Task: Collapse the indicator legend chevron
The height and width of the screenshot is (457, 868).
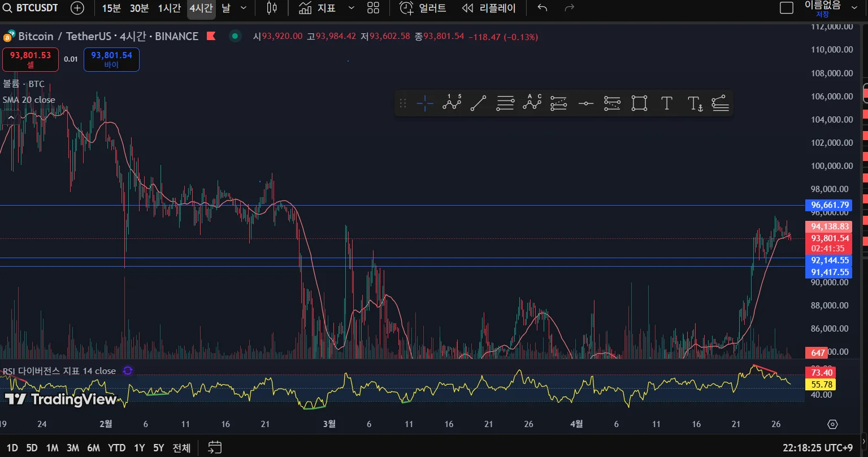Action: (11, 117)
